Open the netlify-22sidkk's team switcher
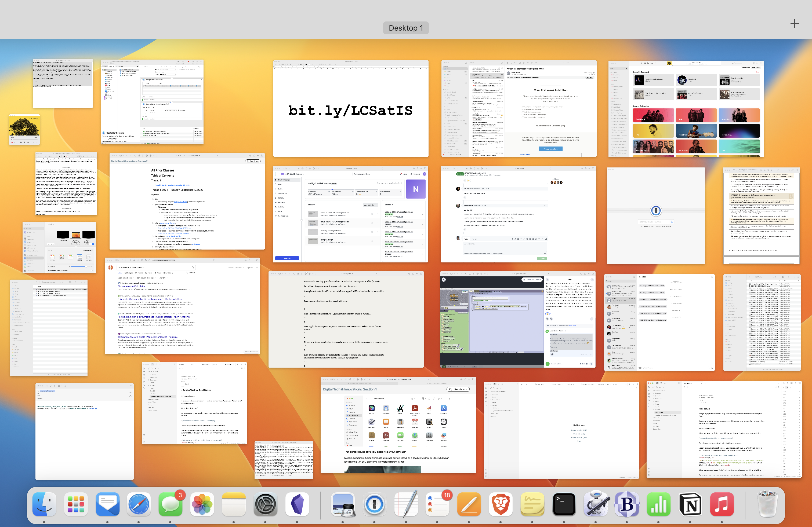 292,174
